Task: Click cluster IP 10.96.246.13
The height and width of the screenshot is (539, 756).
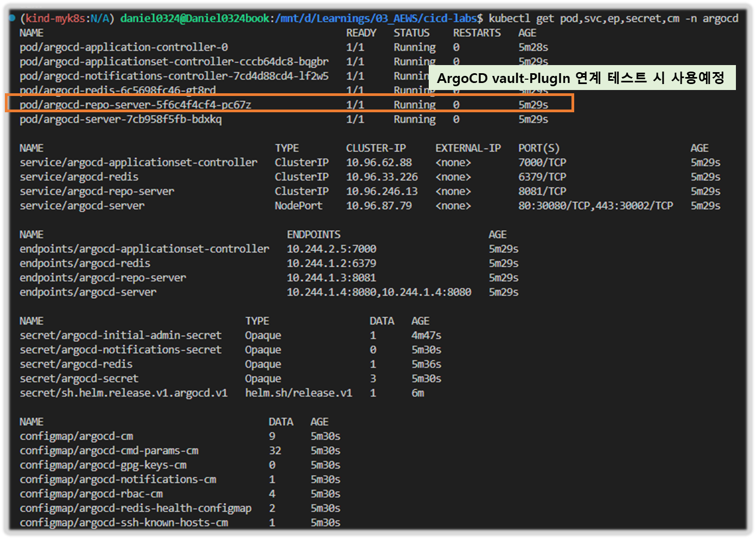Action: pyautogui.click(x=382, y=191)
